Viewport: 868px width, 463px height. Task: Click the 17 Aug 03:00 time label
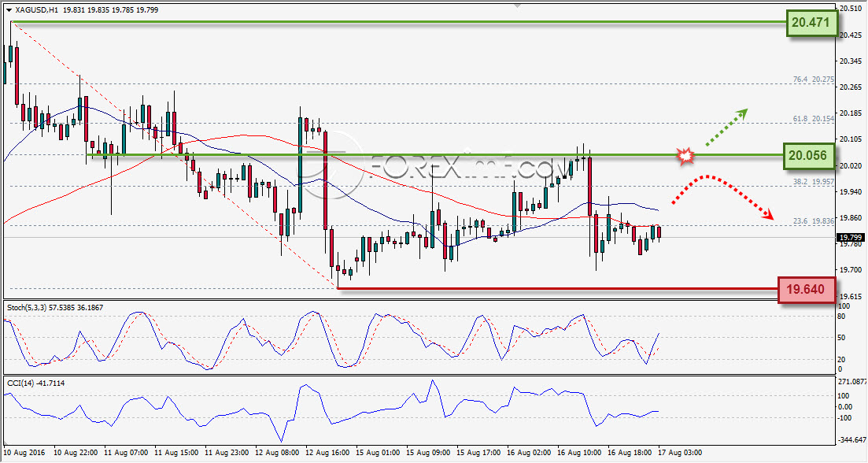pos(680,453)
